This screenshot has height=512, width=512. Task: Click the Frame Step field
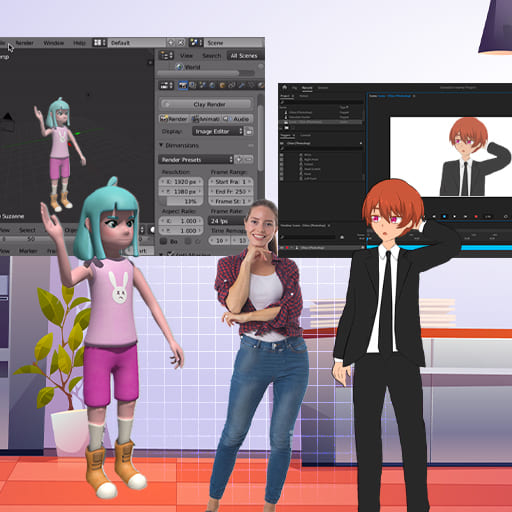(230, 201)
